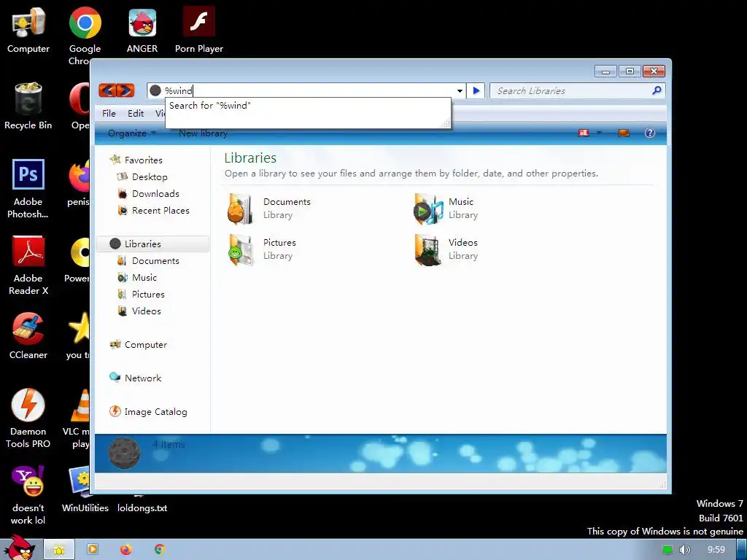Open the Pictures library icon
Image resolution: width=747 pixels, height=560 pixels.
tap(239, 249)
